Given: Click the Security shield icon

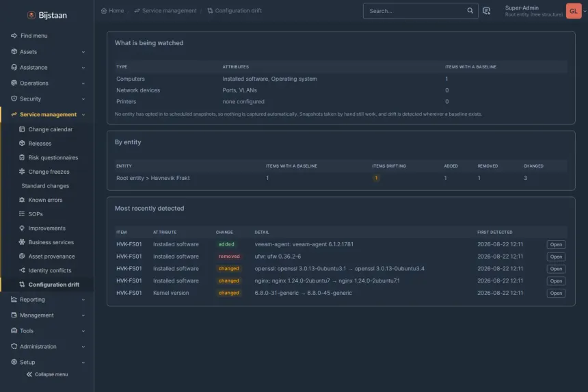Looking at the screenshot, I should tap(14, 99).
